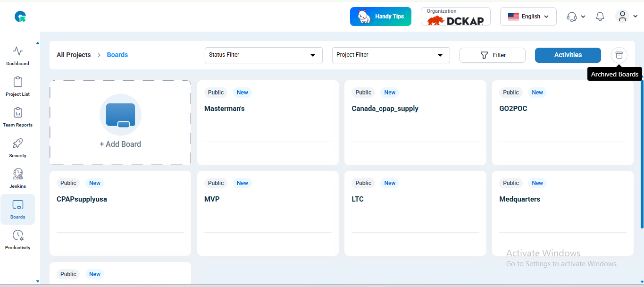Open Jenkins in the sidebar
Screen dimensions: 644x287
click(18, 178)
